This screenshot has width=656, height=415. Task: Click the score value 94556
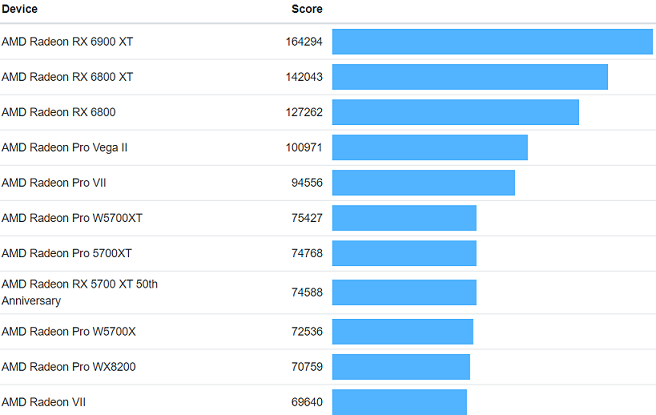tap(307, 183)
